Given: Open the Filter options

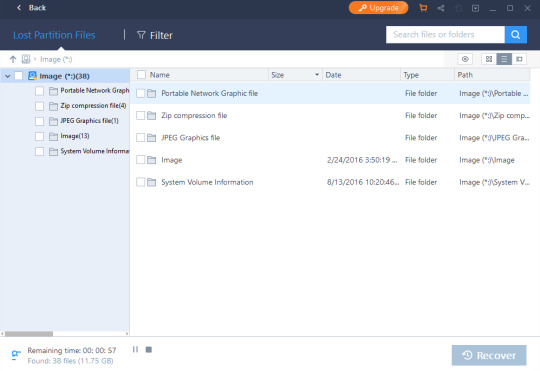Looking at the screenshot, I should point(155,35).
